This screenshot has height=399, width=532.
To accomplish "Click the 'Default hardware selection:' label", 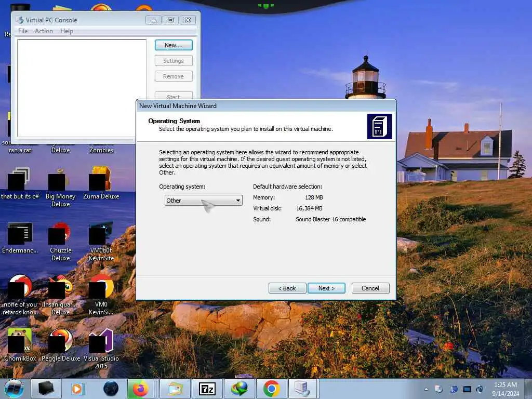I will point(287,187).
